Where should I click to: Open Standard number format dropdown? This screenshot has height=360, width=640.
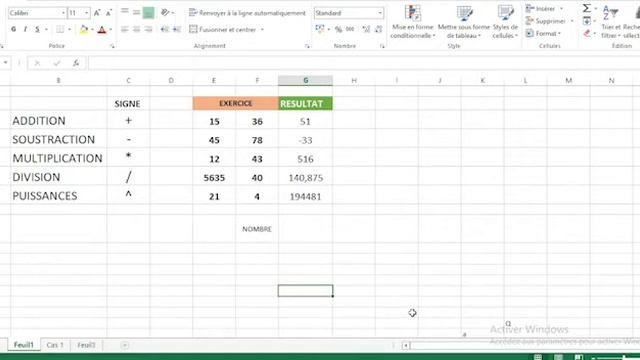380,13
